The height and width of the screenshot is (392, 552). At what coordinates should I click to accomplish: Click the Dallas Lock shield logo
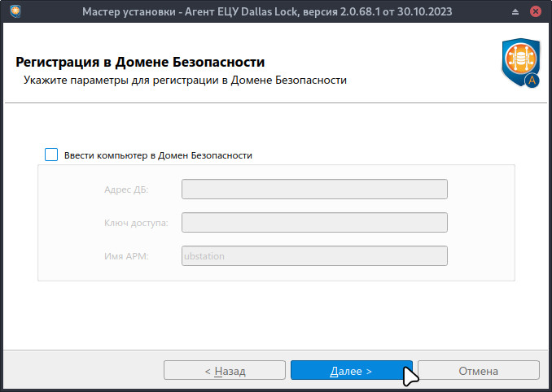coord(519,63)
